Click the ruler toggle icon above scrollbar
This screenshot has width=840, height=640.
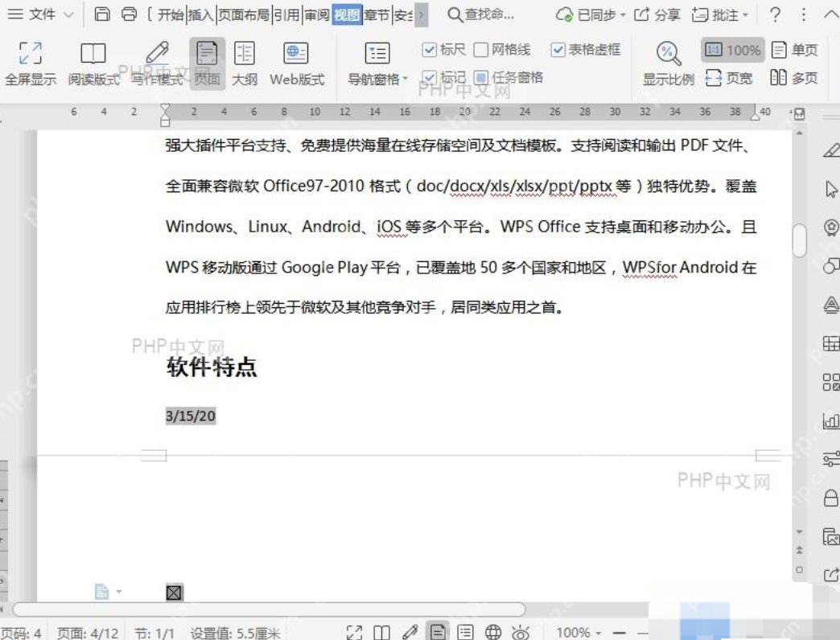(798, 113)
